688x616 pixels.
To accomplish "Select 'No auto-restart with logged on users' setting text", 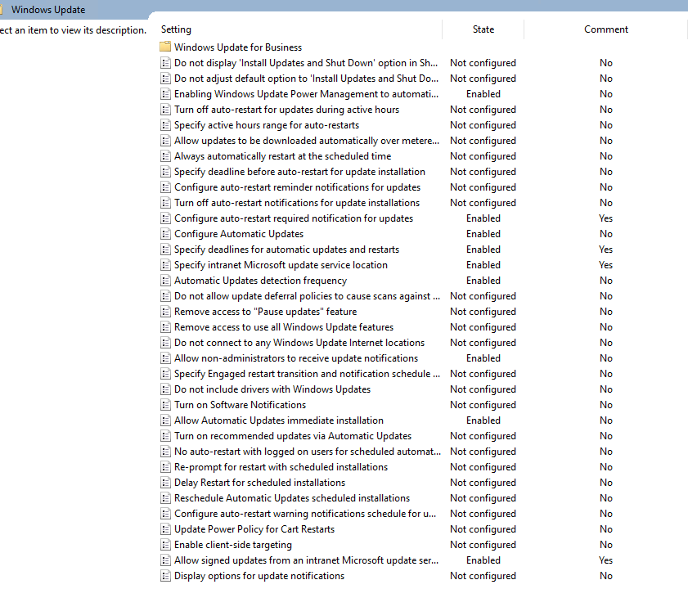I will [x=308, y=452].
